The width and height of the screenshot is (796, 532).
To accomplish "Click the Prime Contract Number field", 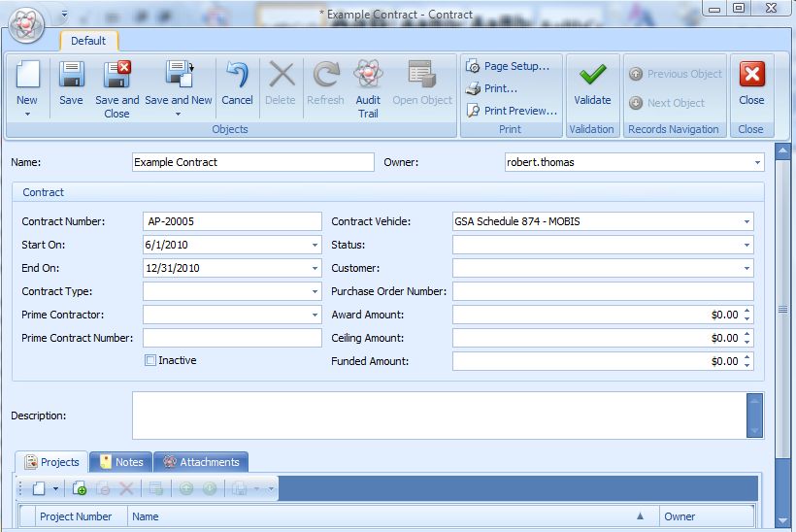I will tap(232, 338).
